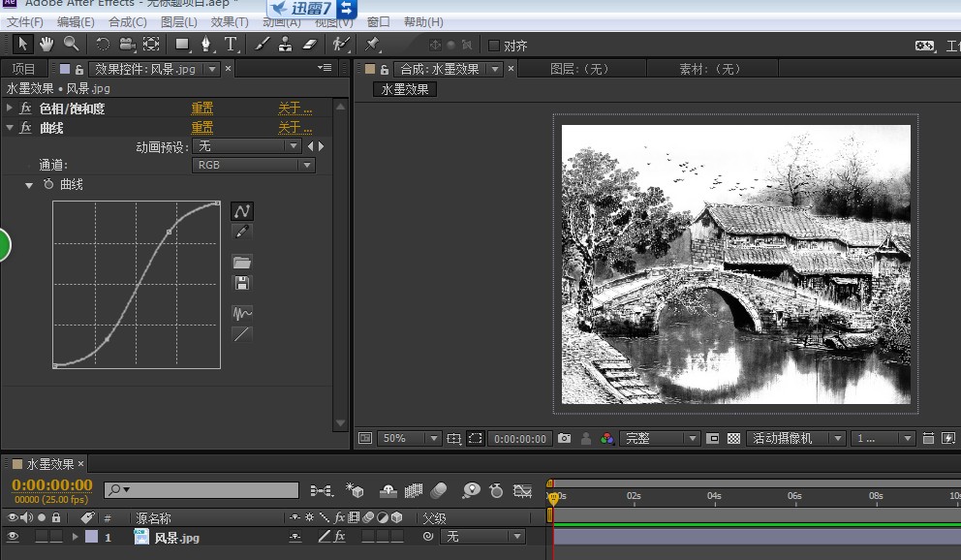Select the Hand tool in toolbar
Image resolution: width=961 pixels, height=560 pixels.
tap(46, 44)
